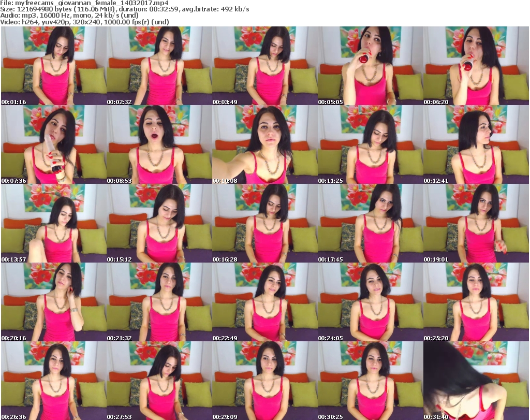
Task: Open the thumbnail timestamped 00:16:28
Action: [x=265, y=224]
